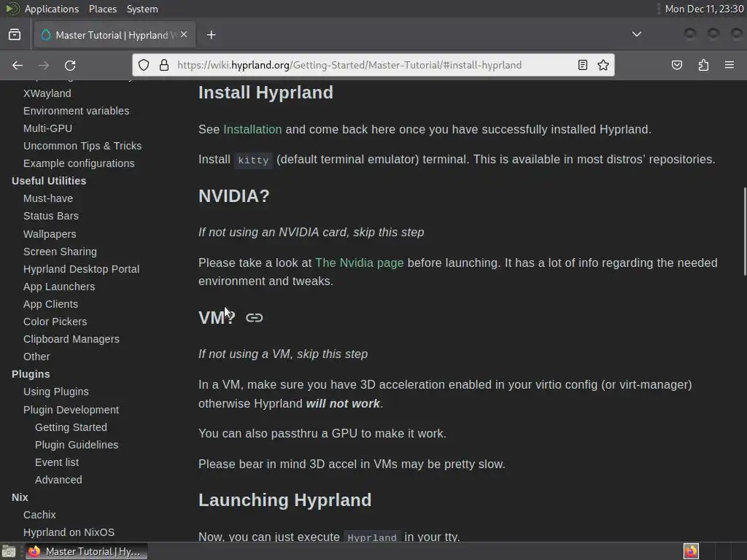Open Hyprland Desktop Portal page
The image size is (747, 560).
[82, 269]
